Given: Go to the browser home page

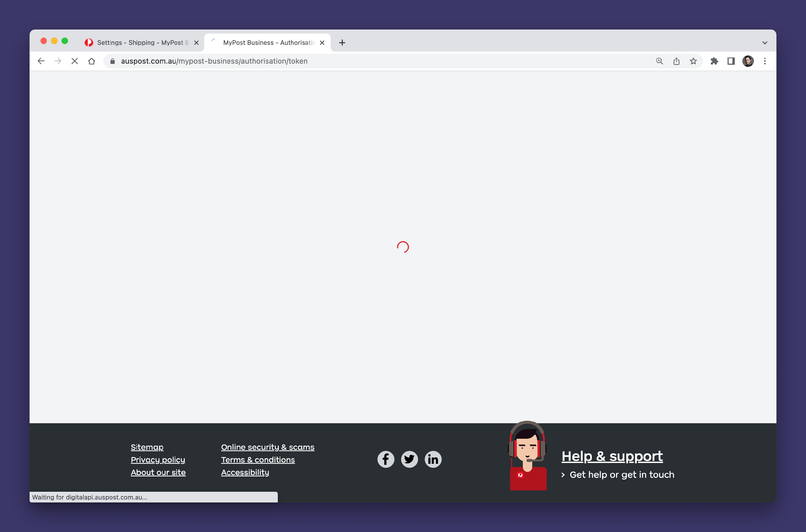Looking at the screenshot, I should click(x=92, y=61).
